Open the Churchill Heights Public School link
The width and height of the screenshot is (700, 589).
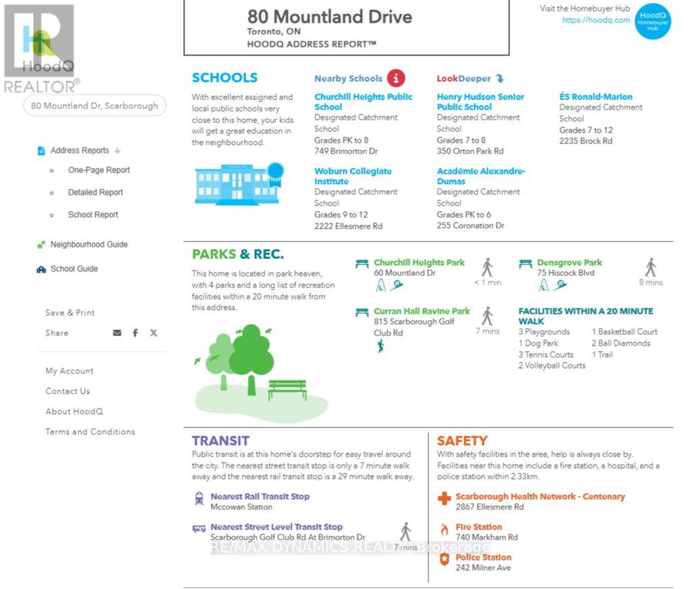click(x=363, y=102)
